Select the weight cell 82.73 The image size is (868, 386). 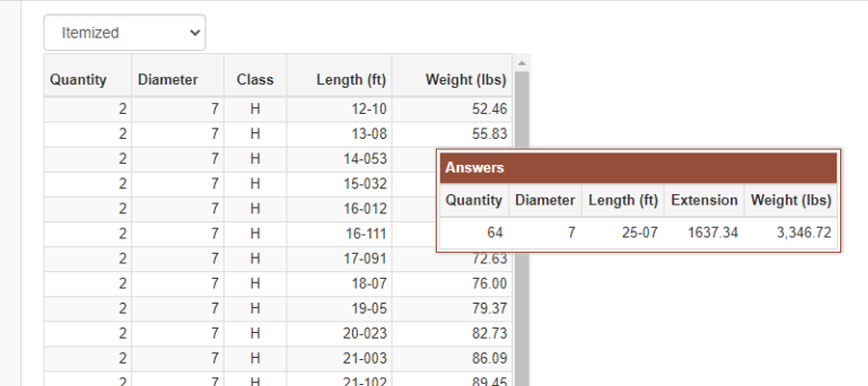coord(451,333)
